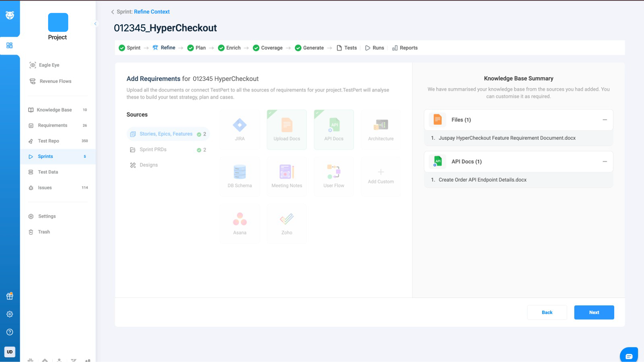The width and height of the screenshot is (644, 362).
Task: Open the help question mark icon
Action: 10,332
